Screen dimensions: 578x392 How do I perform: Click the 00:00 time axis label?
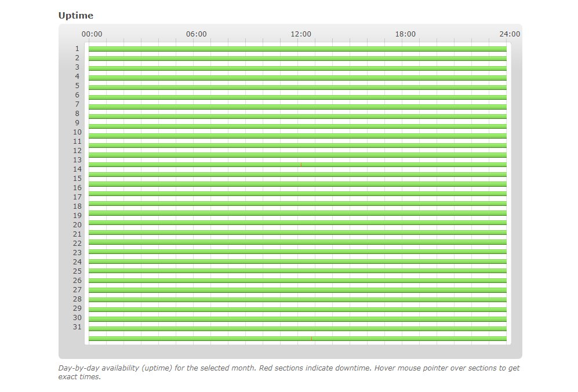coord(92,34)
